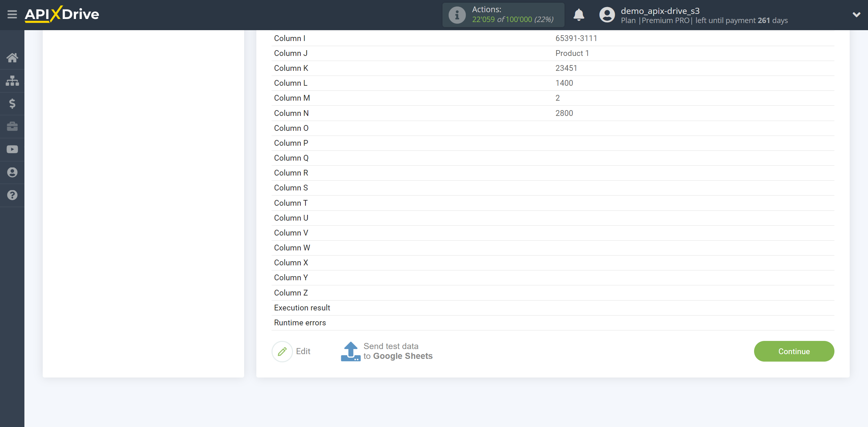This screenshot has width=868, height=427.
Task: Select the Column V label
Action: coord(291,233)
